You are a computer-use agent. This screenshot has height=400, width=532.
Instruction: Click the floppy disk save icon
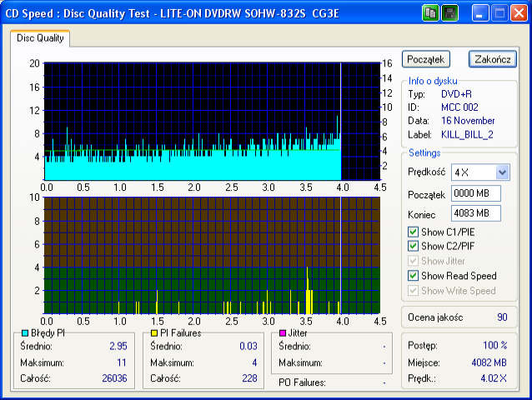pyautogui.click(x=450, y=13)
